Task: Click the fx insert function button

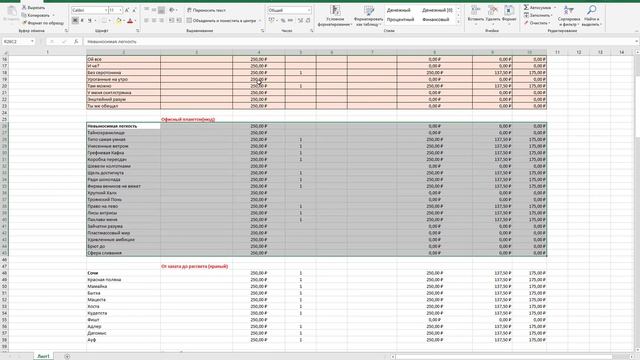Action: [76, 42]
